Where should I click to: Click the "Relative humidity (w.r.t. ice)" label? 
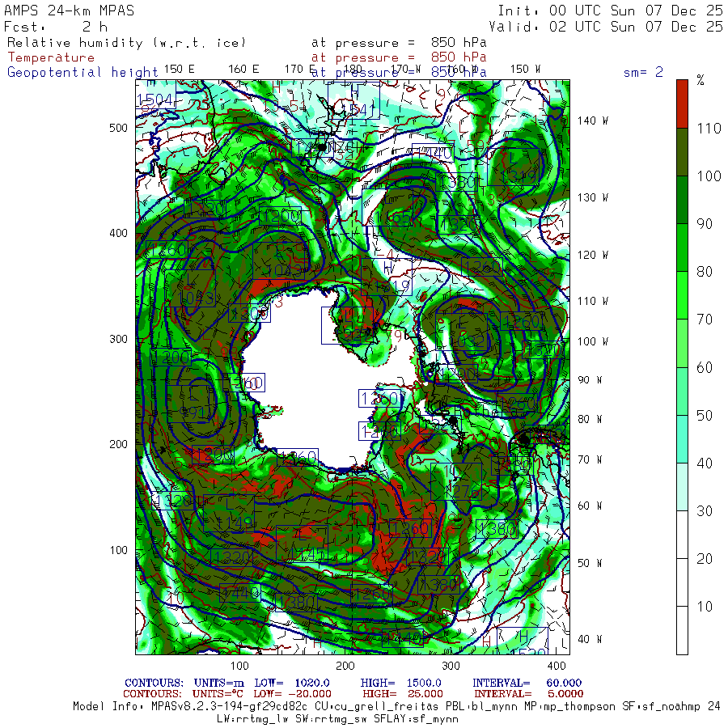(x=126, y=43)
